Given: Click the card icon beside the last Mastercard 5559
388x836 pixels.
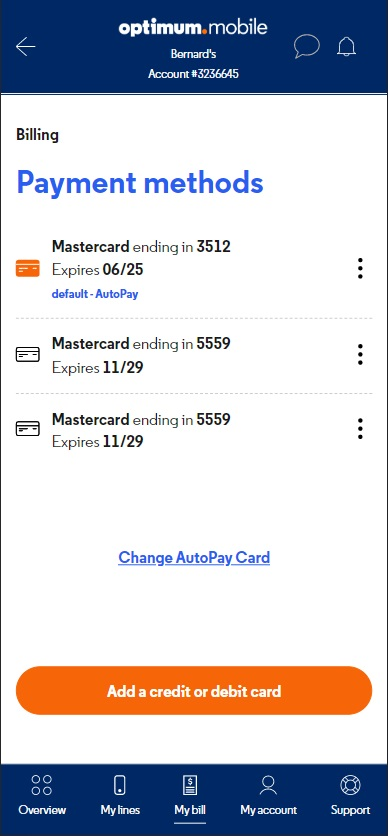Looking at the screenshot, I should 28,429.
